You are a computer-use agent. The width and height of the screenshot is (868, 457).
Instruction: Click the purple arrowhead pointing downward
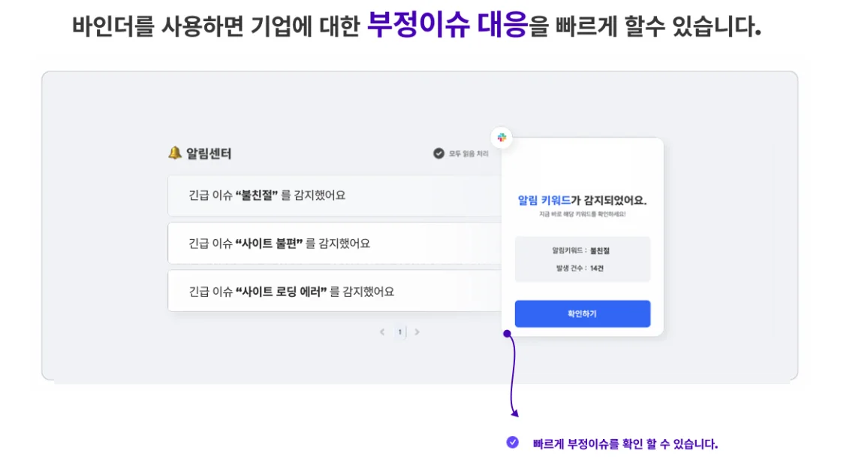click(x=514, y=412)
